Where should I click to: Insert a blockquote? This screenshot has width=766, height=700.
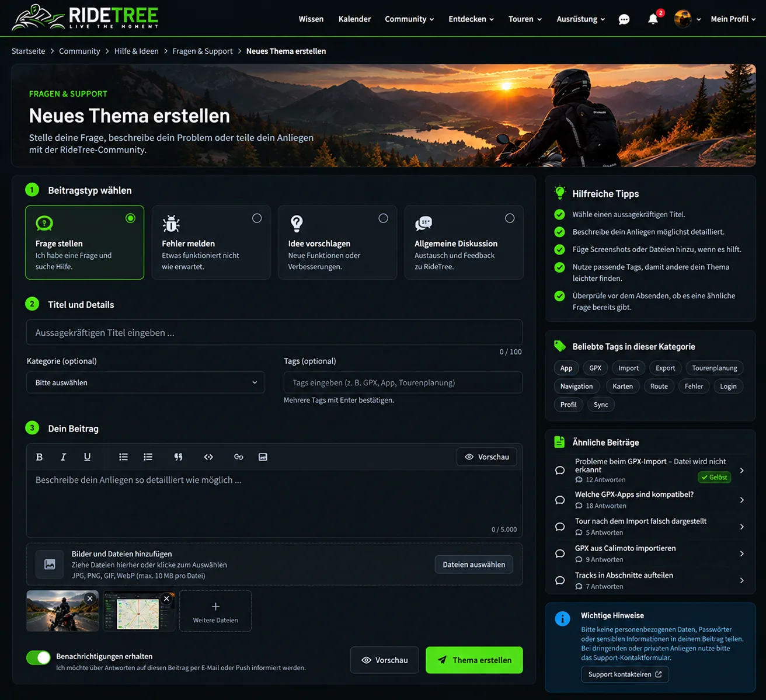pyautogui.click(x=178, y=457)
